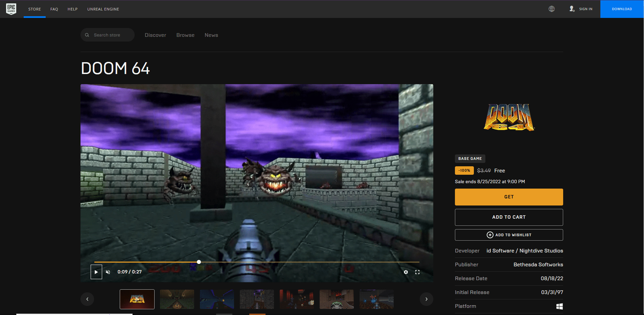Unmute the video sound
The image size is (644, 315).
(108, 272)
